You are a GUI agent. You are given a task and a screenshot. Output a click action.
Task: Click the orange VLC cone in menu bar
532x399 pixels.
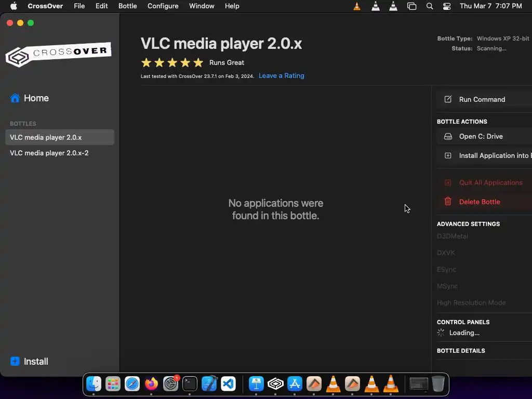357,6
